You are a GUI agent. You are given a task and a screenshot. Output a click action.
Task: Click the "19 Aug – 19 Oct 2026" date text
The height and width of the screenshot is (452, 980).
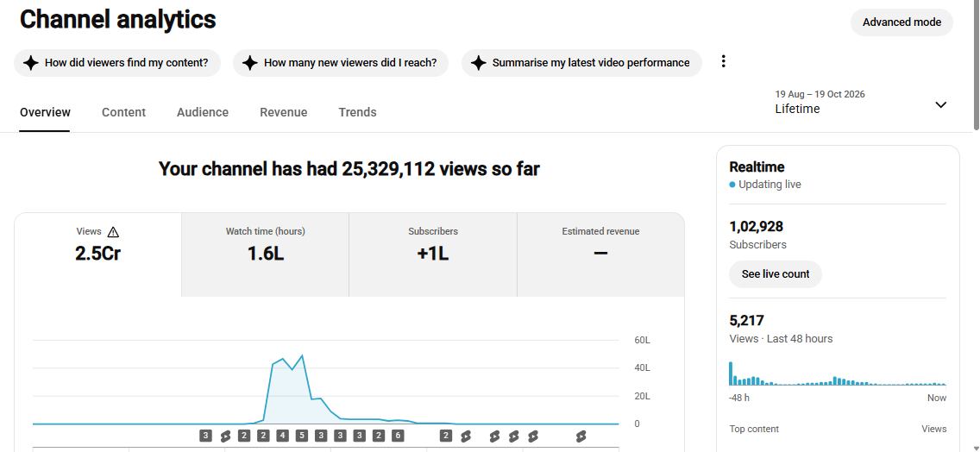[x=820, y=94]
